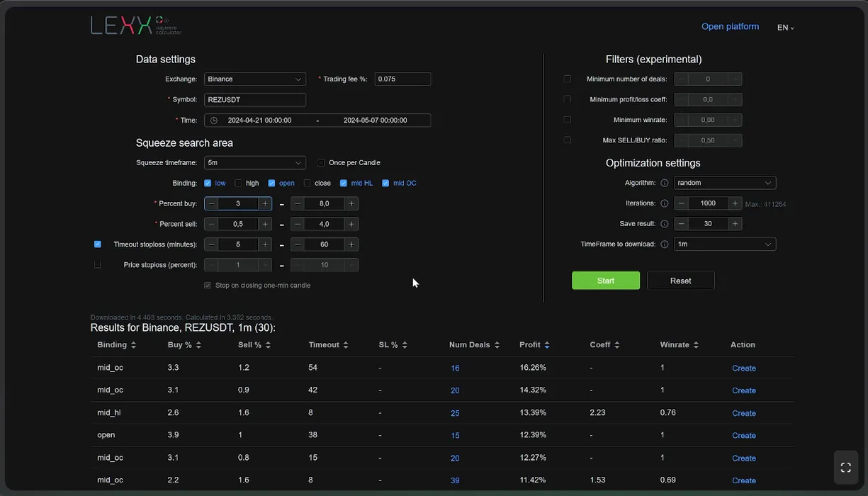Enable Minimum profit/loss coeff filter checkbox
868x496 pixels.
click(x=568, y=99)
